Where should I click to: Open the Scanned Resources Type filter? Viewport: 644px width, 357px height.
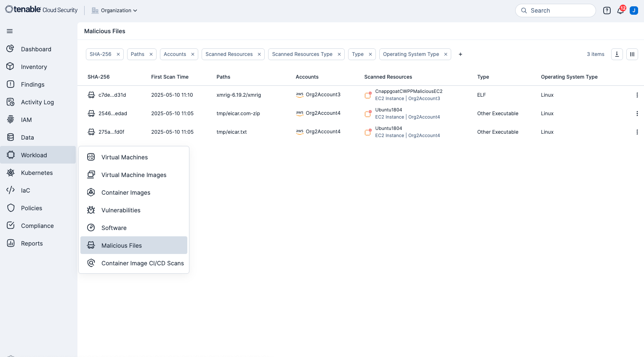(302, 54)
